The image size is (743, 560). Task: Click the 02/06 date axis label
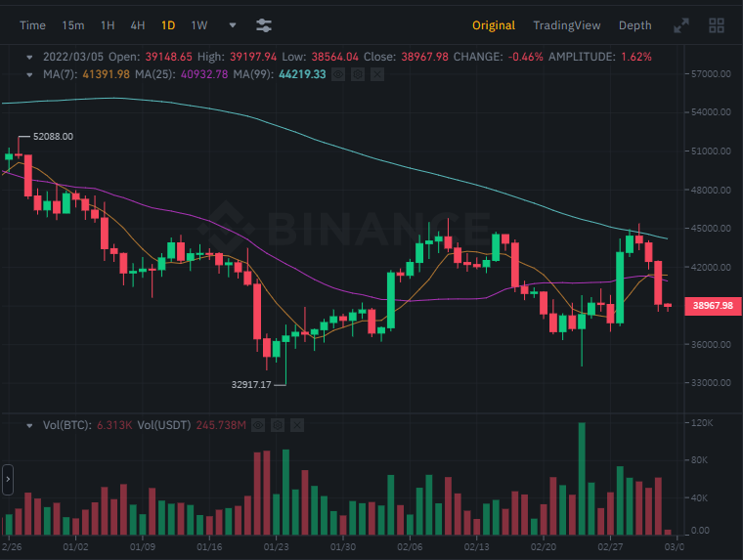[410, 547]
